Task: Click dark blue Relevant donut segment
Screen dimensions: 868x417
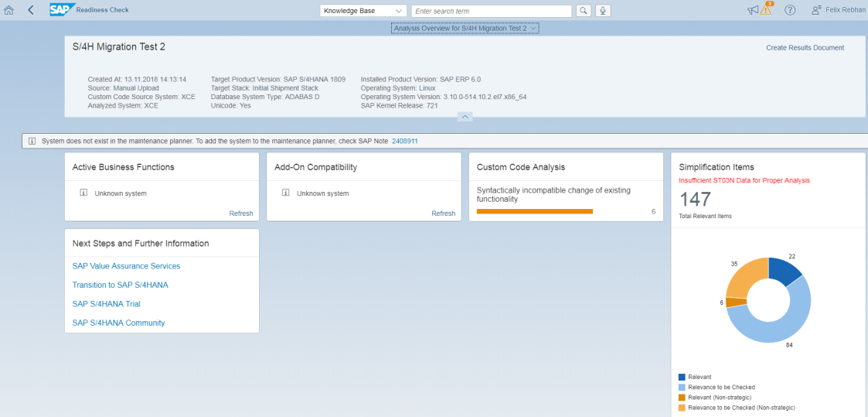Action: pyautogui.click(x=785, y=270)
